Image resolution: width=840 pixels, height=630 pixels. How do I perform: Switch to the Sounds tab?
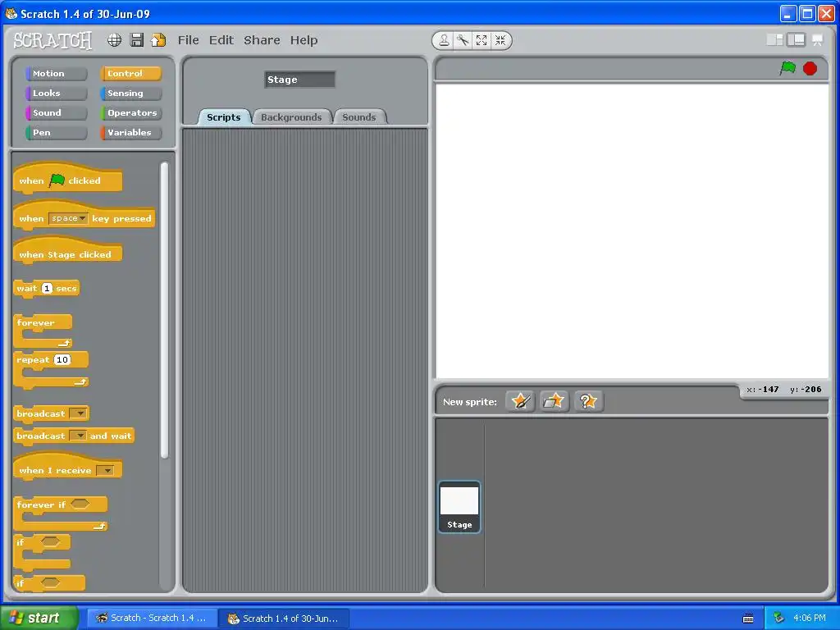359,116
